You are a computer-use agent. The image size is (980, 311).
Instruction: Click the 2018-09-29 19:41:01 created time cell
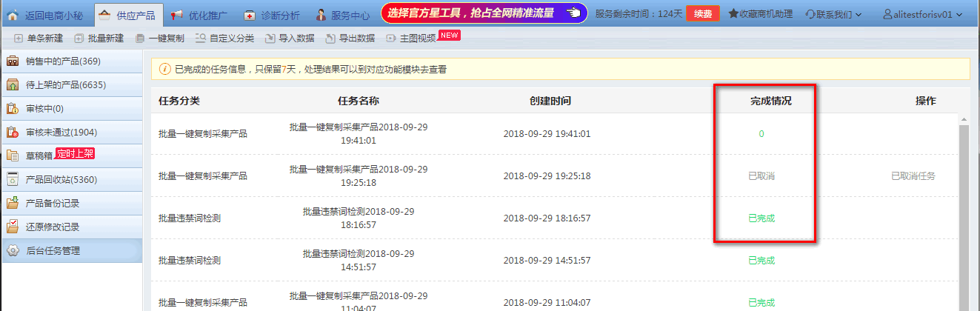547,134
